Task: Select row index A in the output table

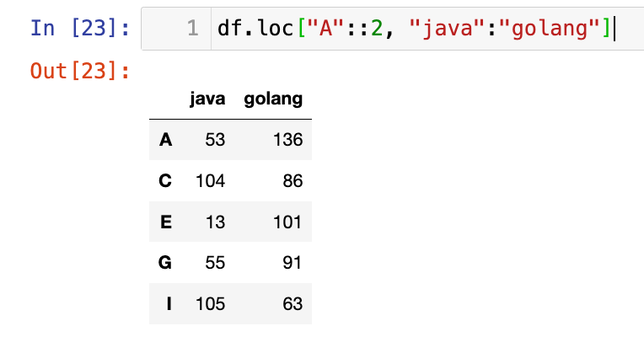Action: point(165,140)
